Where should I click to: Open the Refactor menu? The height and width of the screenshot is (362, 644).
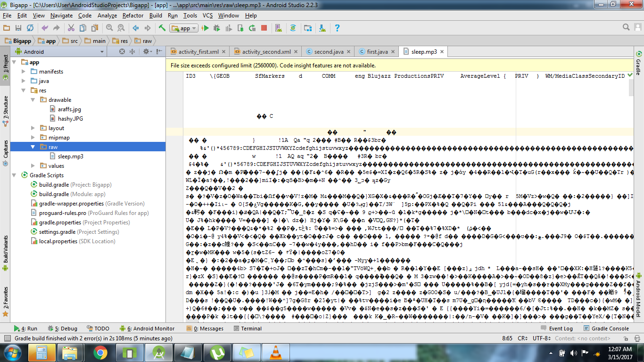133,16
